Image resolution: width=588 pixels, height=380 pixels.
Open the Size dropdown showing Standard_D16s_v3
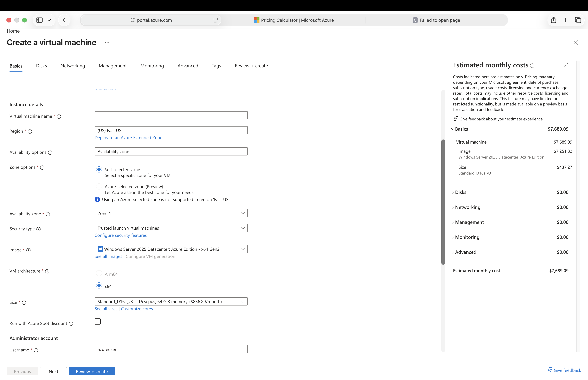click(x=171, y=302)
